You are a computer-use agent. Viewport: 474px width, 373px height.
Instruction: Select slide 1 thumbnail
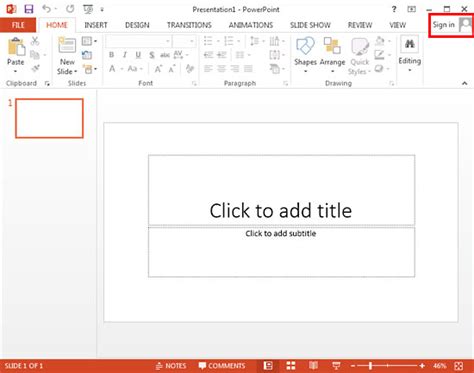pyautogui.click(x=49, y=118)
